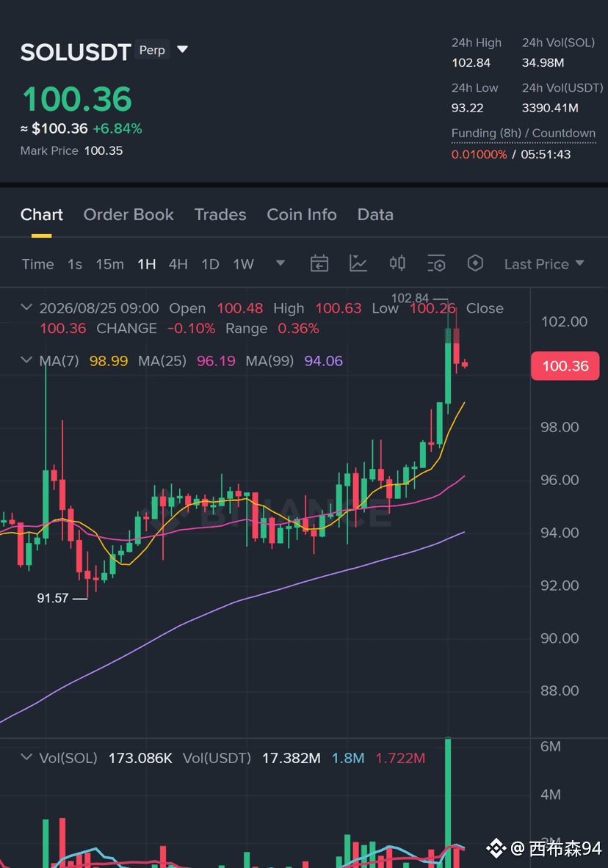Open the Coin Info tab
The image size is (608, 868).
(302, 215)
